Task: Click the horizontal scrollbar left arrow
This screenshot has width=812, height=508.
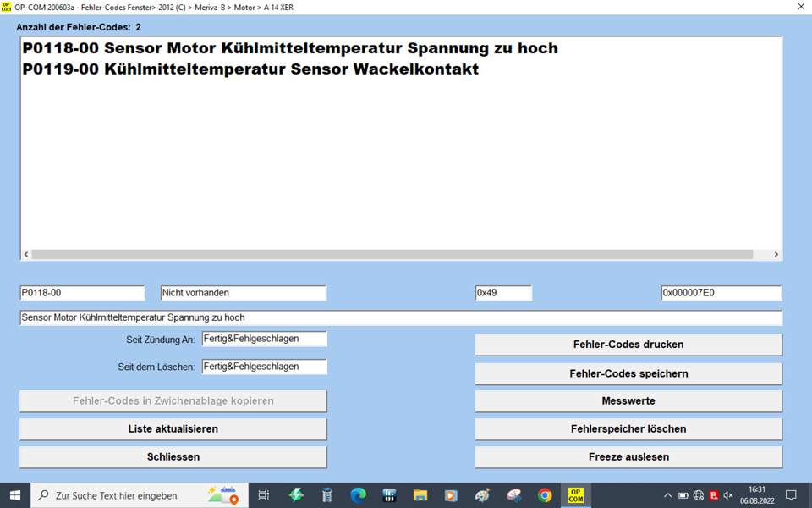Action: point(26,255)
